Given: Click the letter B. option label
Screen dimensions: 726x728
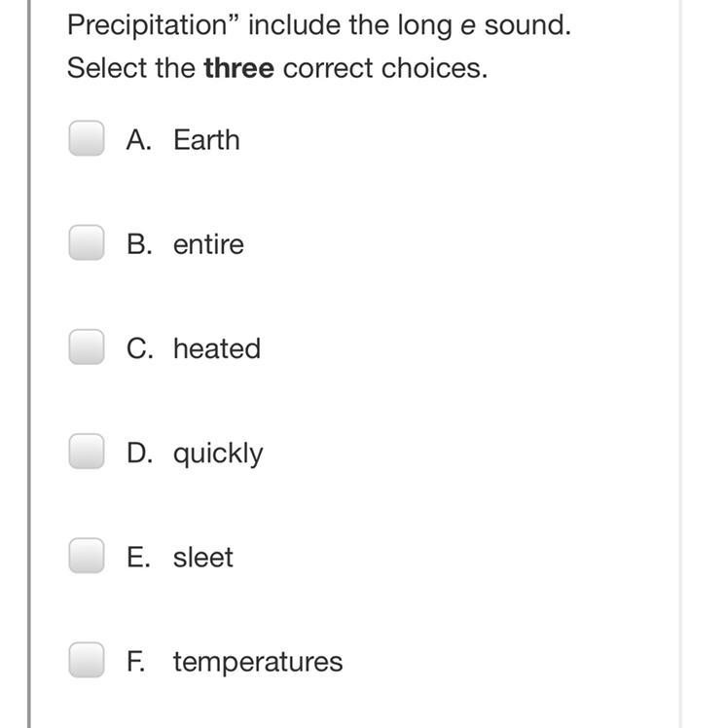Looking at the screenshot, I should point(139,243).
